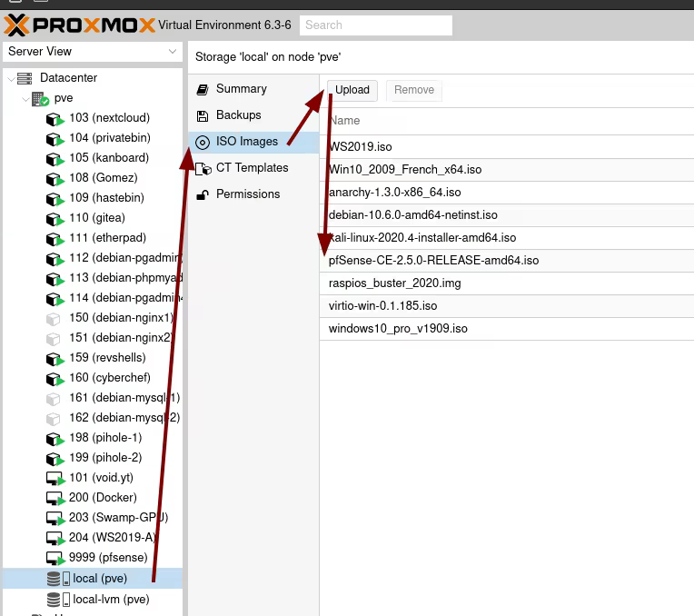The image size is (694, 616).
Task: Click storage icon for local (pve)
Action: click(58, 579)
